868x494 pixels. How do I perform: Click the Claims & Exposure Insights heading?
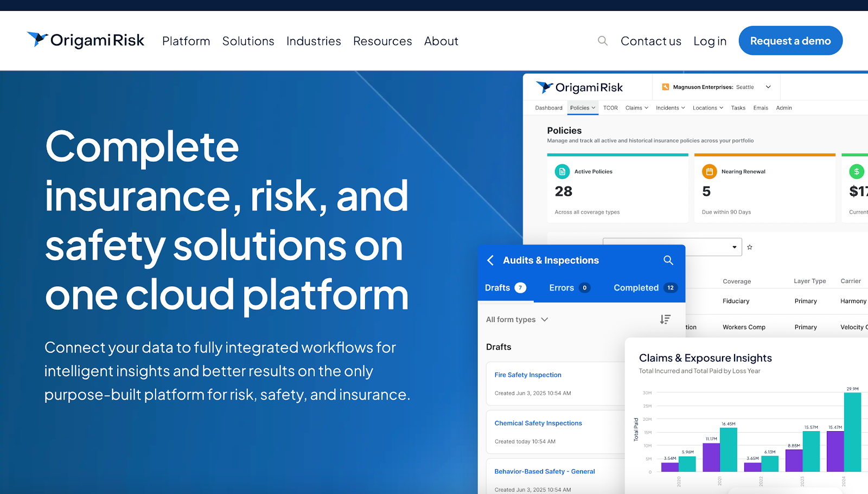705,358
